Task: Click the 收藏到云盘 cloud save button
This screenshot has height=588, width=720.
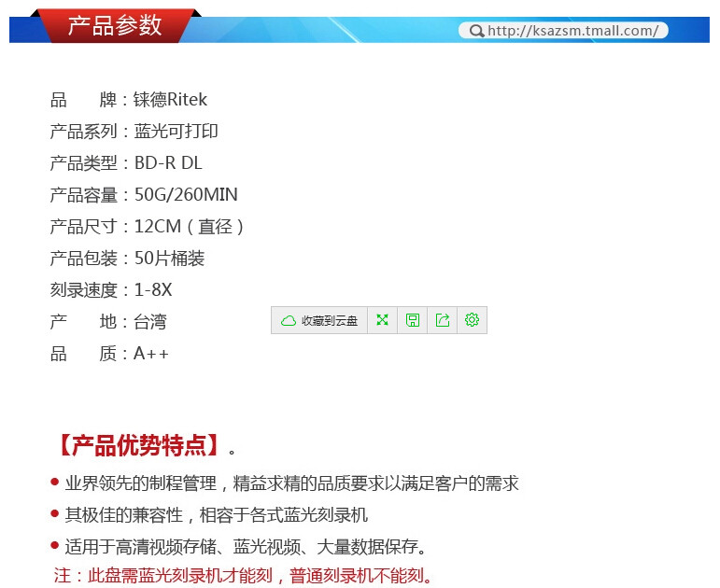Action: click(x=319, y=320)
